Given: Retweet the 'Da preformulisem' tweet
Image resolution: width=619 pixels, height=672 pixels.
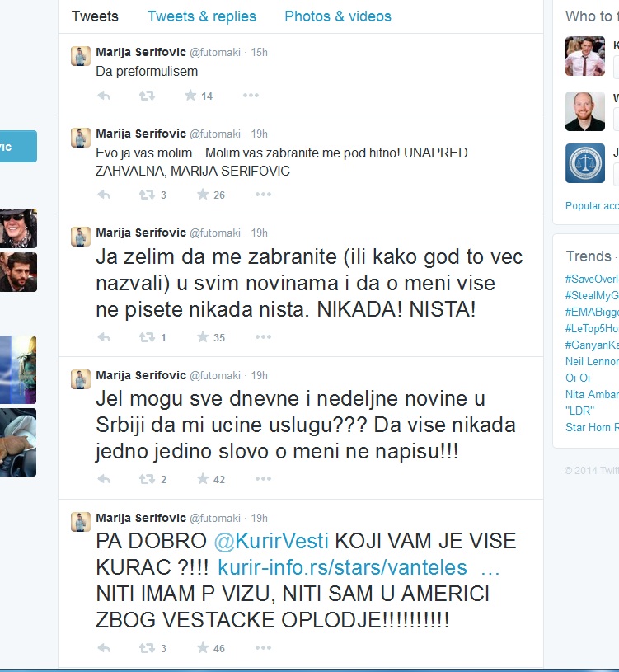Looking at the screenshot, I should 147,96.
